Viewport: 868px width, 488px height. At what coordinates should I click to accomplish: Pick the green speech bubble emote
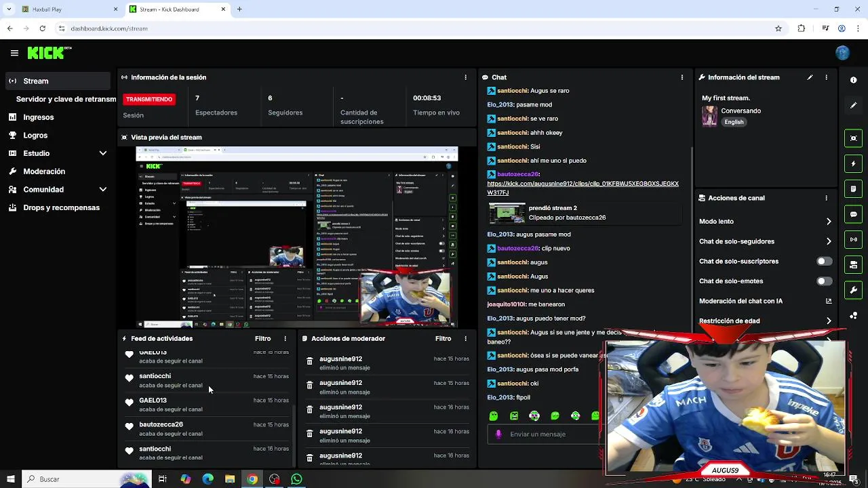coord(555,415)
